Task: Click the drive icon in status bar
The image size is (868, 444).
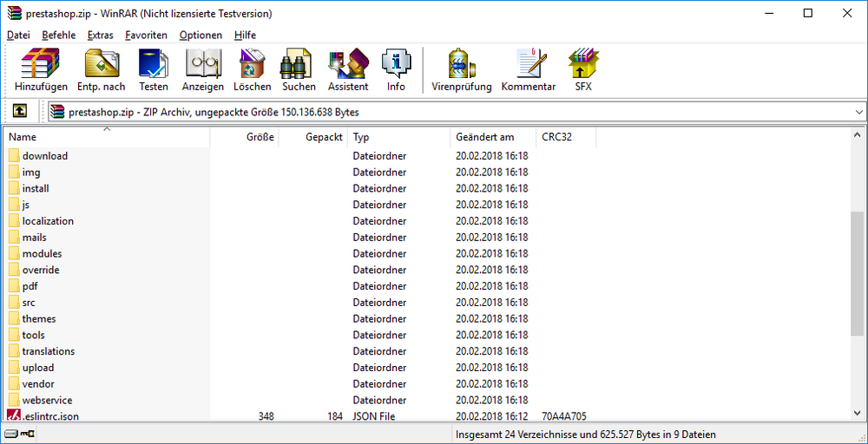Action: [x=11, y=434]
